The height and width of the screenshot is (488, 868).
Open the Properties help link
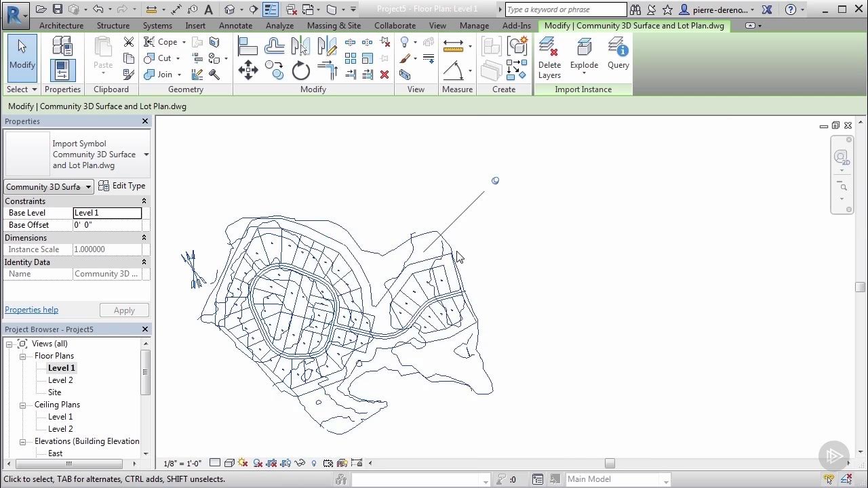[31, 310]
